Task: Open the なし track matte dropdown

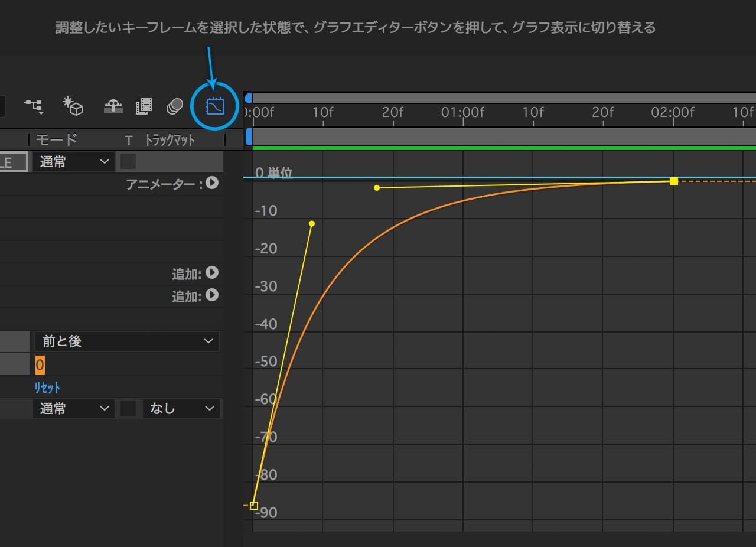Action: (181, 408)
